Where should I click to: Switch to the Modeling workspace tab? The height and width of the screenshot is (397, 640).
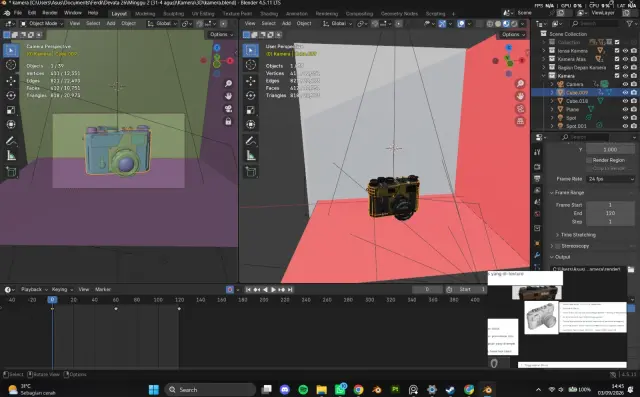pyautogui.click(x=145, y=13)
